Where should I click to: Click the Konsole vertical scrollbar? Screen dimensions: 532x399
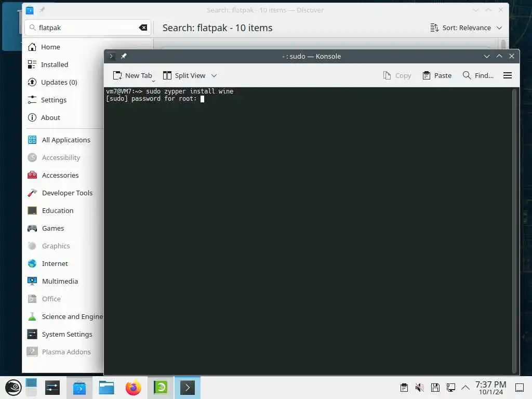[x=514, y=231]
